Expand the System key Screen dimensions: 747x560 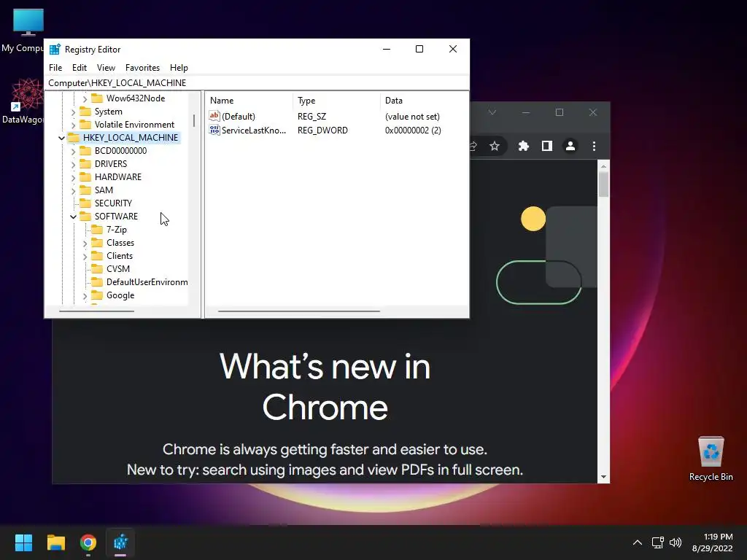(73, 112)
